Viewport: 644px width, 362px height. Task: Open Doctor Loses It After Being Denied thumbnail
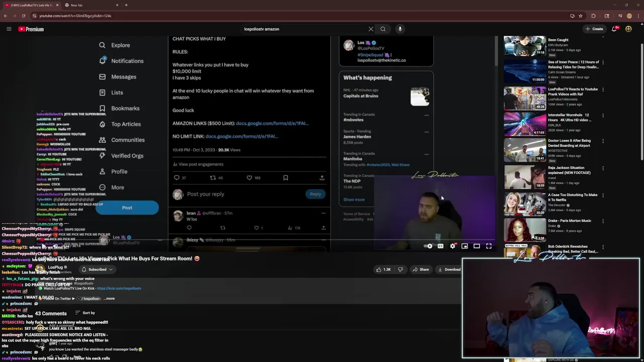(525, 149)
